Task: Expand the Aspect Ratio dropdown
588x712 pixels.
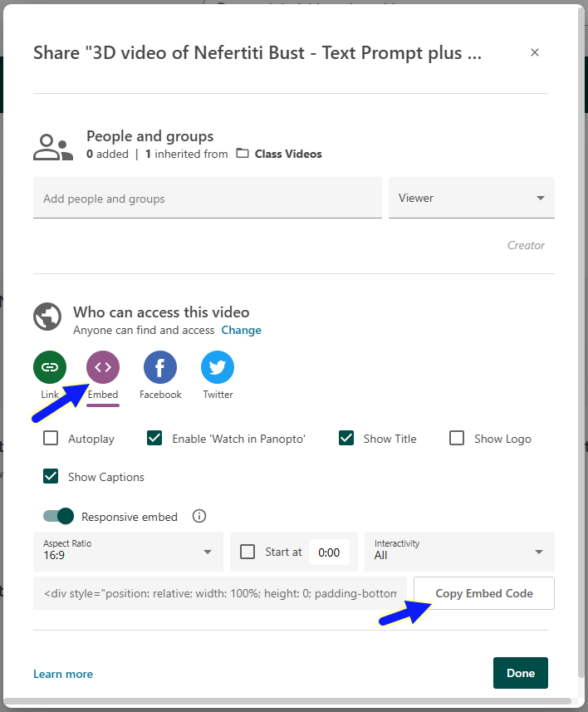Action: pos(128,552)
